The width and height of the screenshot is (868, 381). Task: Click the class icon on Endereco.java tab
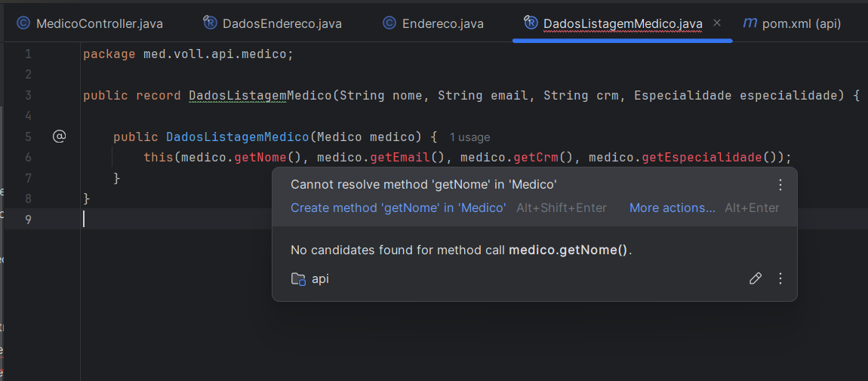[x=389, y=23]
